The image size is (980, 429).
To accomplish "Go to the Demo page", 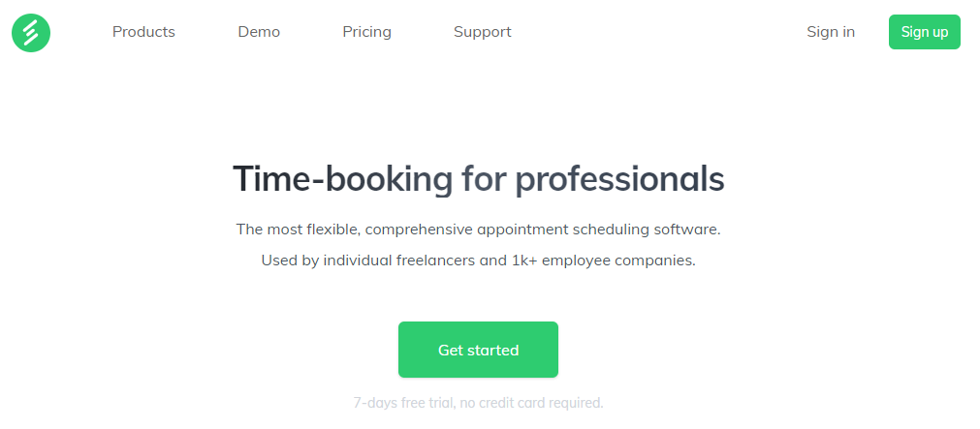I will [x=259, y=32].
